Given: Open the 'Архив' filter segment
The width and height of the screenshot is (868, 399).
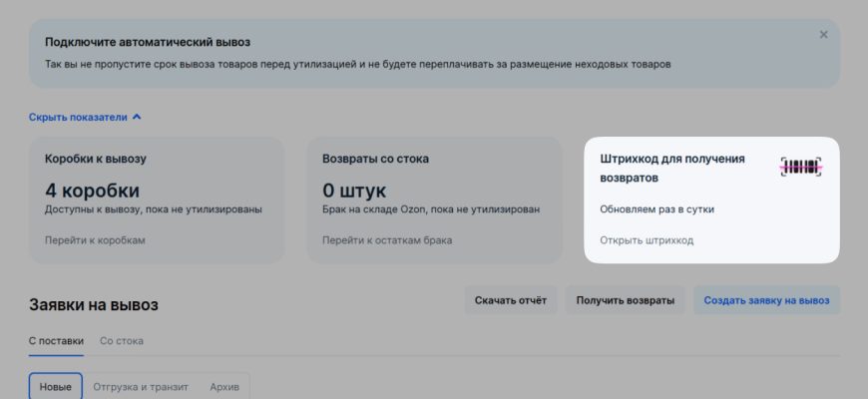Looking at the screenshot, I should click(x=224, y=386).
